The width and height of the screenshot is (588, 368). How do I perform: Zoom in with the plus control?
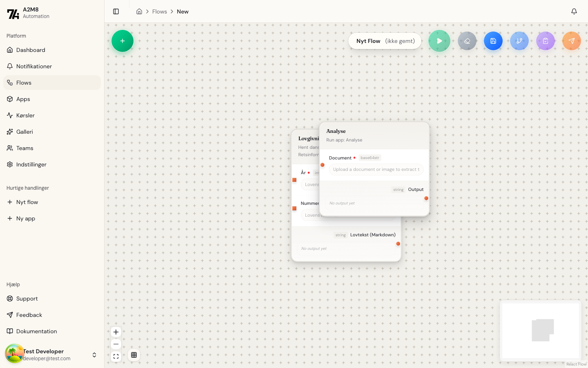pyautogui.click(x=116, y=332)
